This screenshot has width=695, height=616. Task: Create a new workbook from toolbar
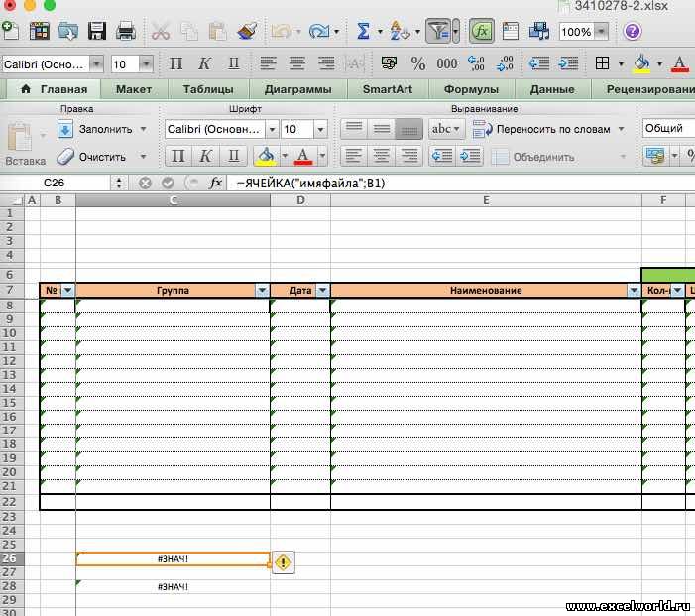tap(10, 31)
